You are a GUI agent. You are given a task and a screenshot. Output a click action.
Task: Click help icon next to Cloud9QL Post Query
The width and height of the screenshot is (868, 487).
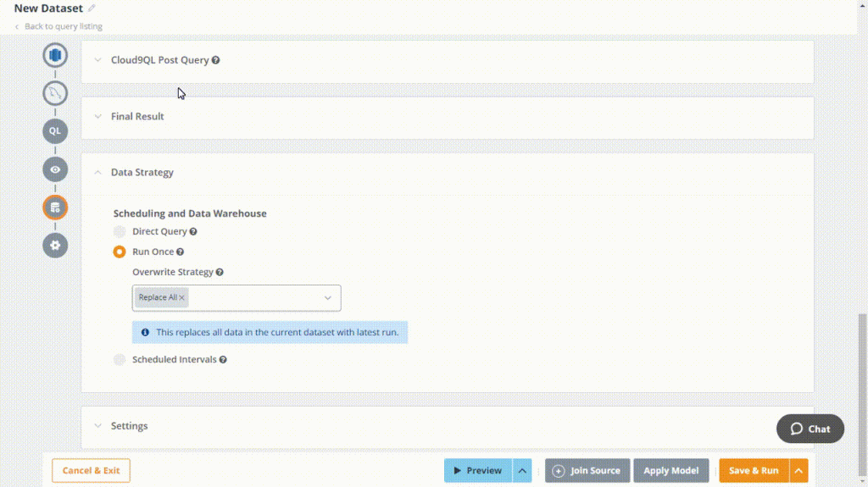click(216, 60)
